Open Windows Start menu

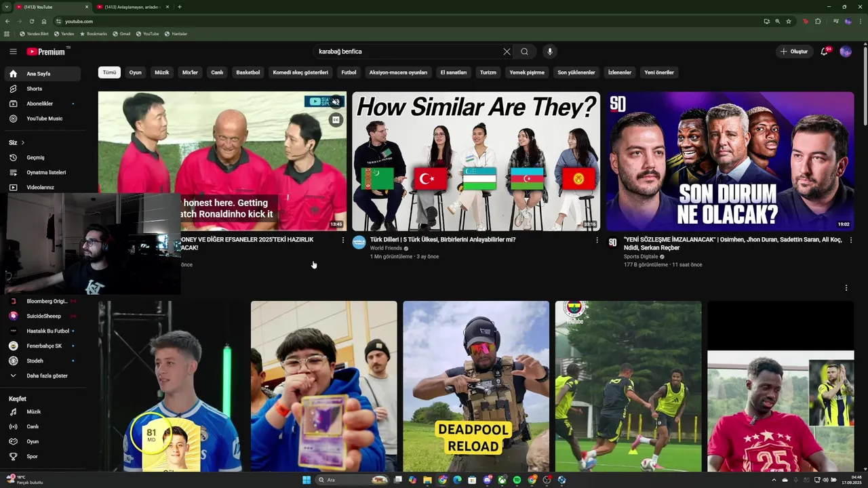click(307, 480)
